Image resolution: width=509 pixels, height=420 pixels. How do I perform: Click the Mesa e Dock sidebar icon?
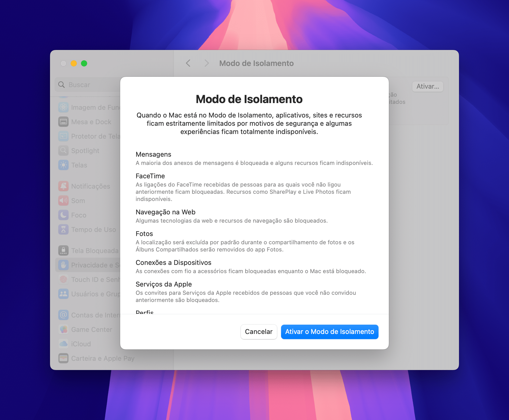point(63,122)
